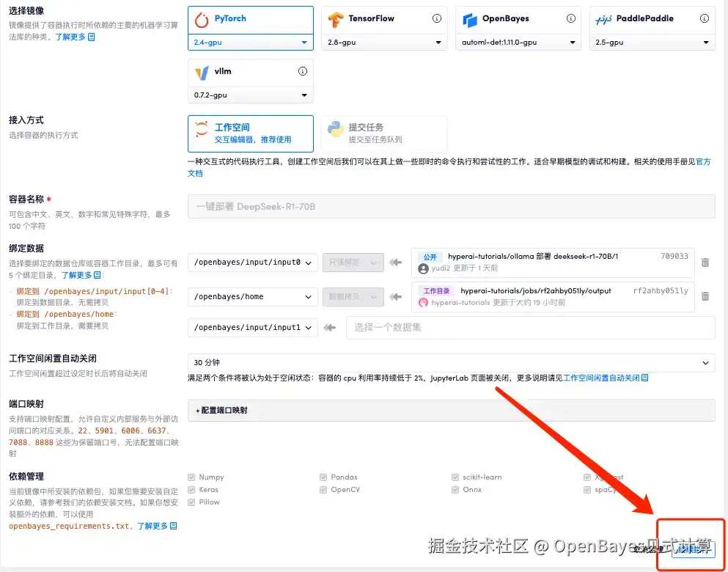This screenshot has height=572, width=728.
Task: Open the TensorFlow 2.8-gpu version dropdown
Action: 384,43
